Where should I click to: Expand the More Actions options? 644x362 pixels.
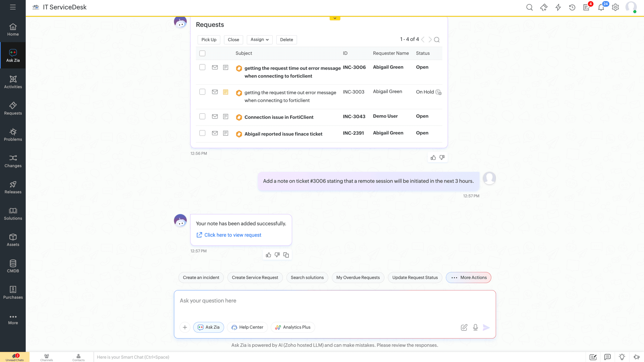point(468,278)
